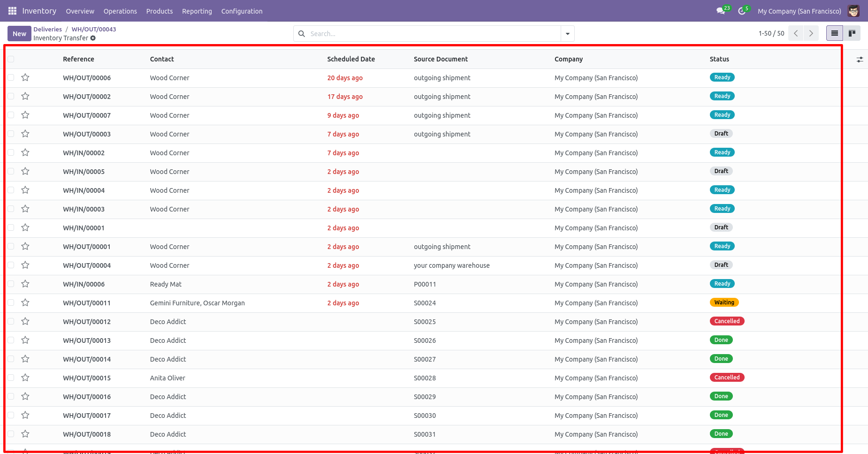Image resolution: width=868 pixels, height=454 pixels.
Task: Open the Overview menu
Action: 80,11
